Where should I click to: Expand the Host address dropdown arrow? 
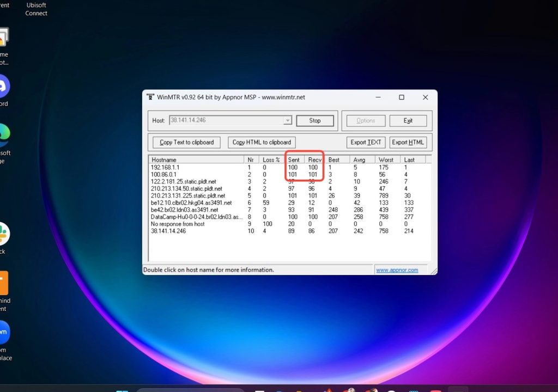(x=287, y=120)
